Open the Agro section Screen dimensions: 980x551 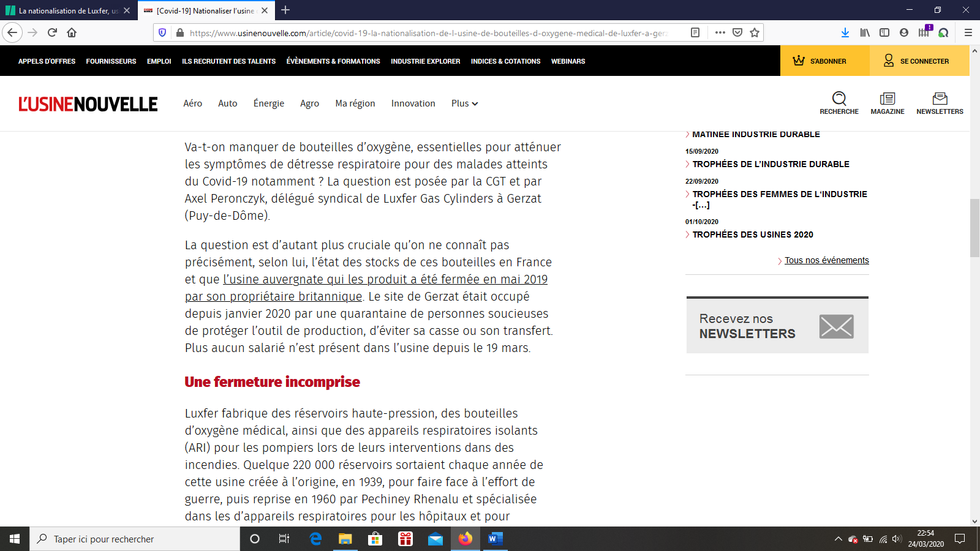(310, 103)
